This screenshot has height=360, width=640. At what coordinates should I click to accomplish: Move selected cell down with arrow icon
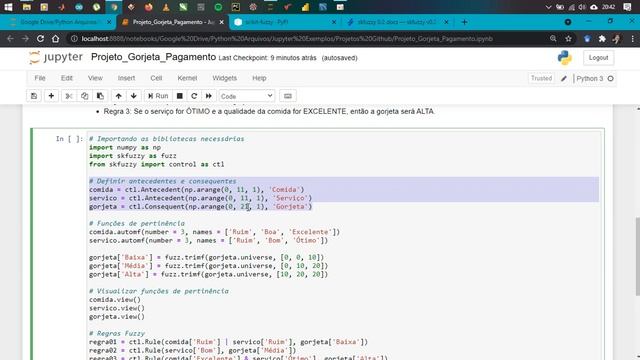coord(134,96)
